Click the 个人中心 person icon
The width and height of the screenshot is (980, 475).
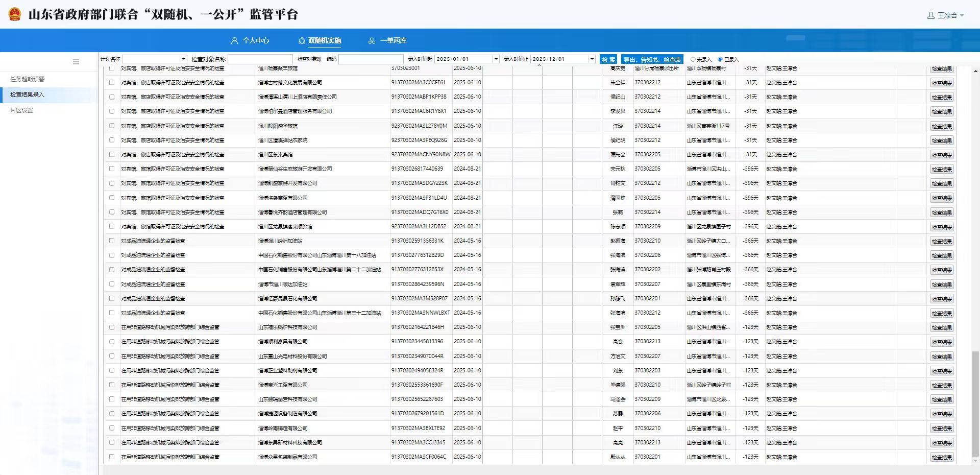(x=234, y=40)
